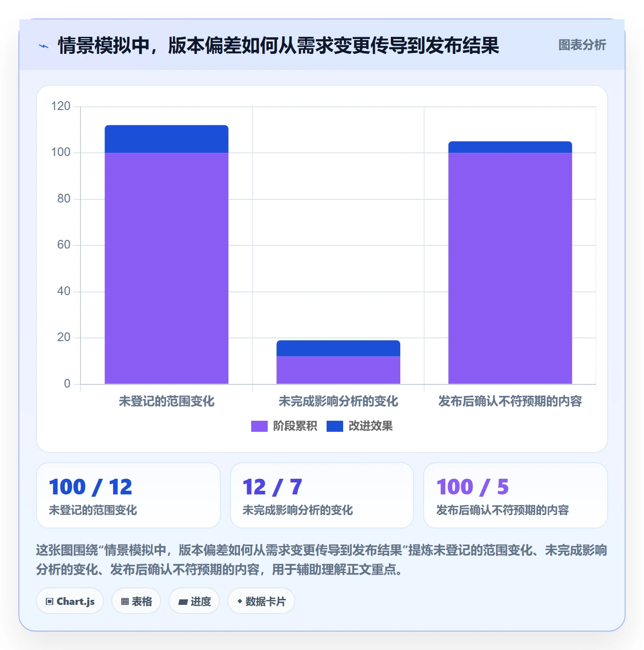This screenshot has height=650, width=644.
Task: Click the card caption 未登记的范围变化 under 100 / 12
Action: (93, 510)
